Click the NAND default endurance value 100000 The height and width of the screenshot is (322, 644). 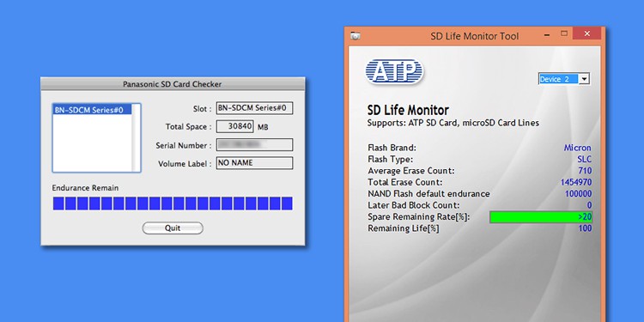pyautogui.click(x=578, y=194)
